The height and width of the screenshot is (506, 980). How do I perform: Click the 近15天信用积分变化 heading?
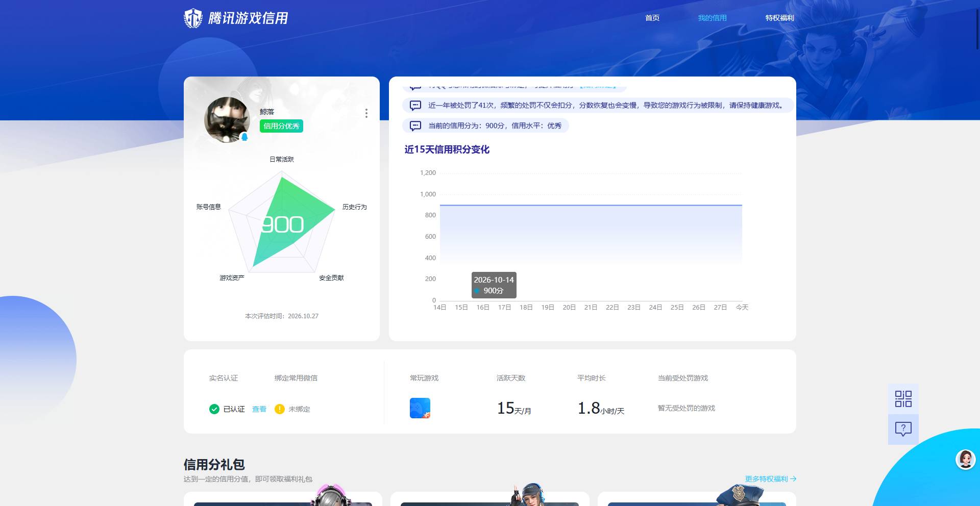click(447, 149)
